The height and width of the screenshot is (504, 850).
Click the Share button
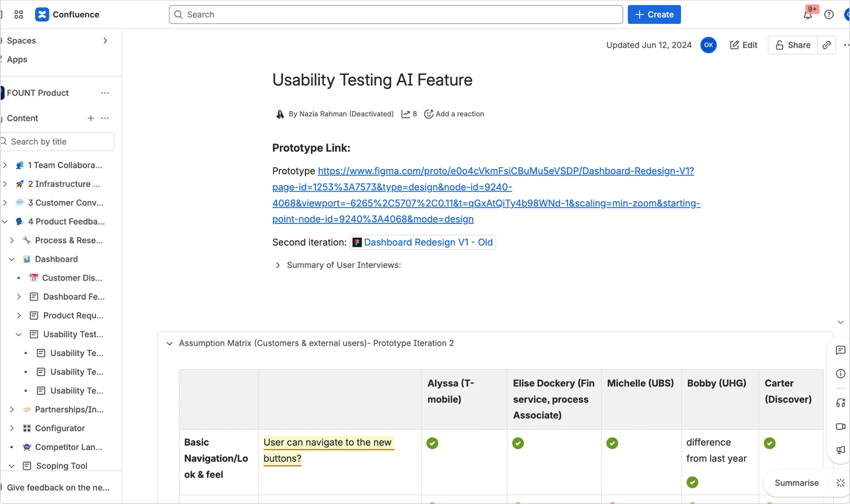793,45
